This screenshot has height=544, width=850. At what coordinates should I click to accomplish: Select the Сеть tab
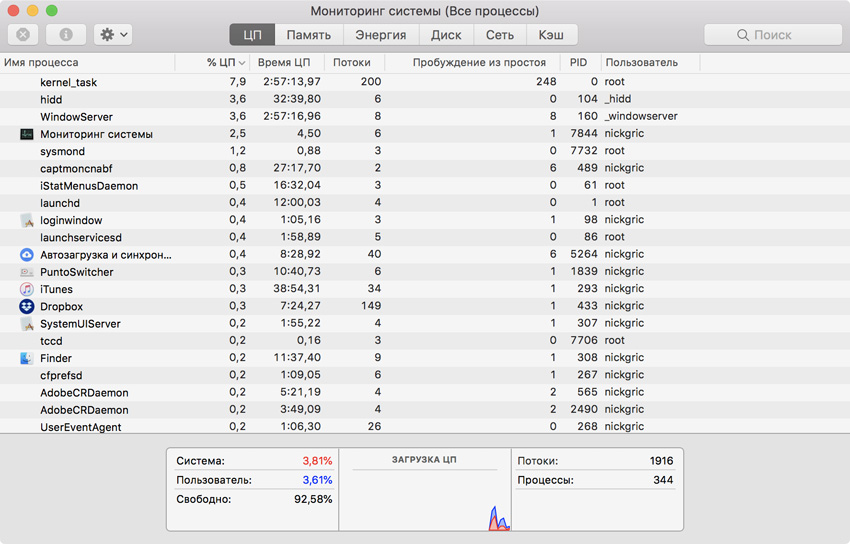coord(500,35)
